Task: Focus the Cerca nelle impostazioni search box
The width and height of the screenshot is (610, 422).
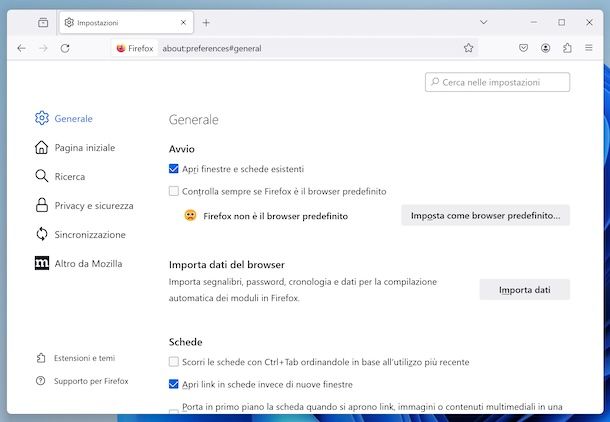Action: coord(497,82)
